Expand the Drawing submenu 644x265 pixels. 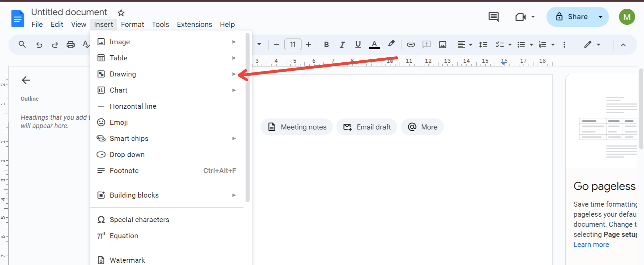point(167,74)
